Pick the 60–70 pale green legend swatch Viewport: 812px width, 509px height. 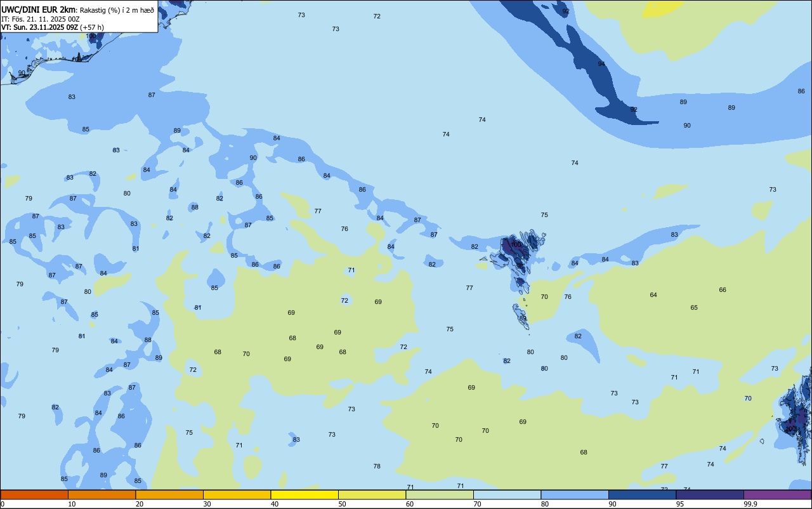[440, 494]
